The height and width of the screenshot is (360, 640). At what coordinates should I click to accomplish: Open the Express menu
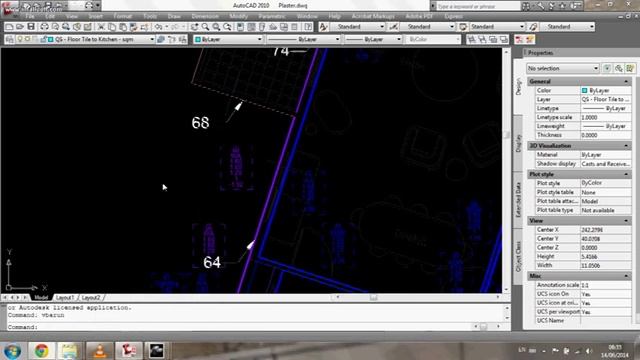453,16
